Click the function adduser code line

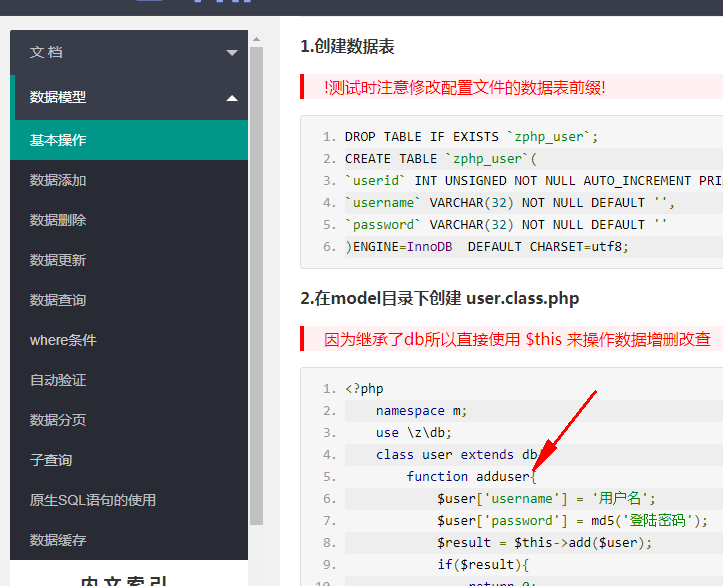point(471,476)
